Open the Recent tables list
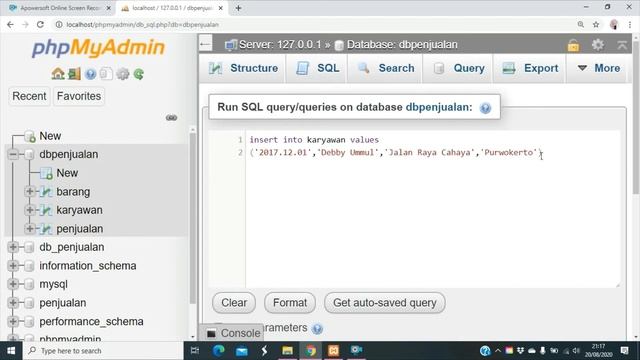The width and height of the screenshot is (640, 360). tap(29, 96)
